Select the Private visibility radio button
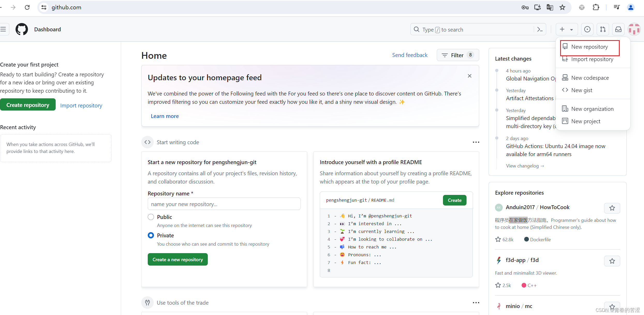 pos(151,235)
